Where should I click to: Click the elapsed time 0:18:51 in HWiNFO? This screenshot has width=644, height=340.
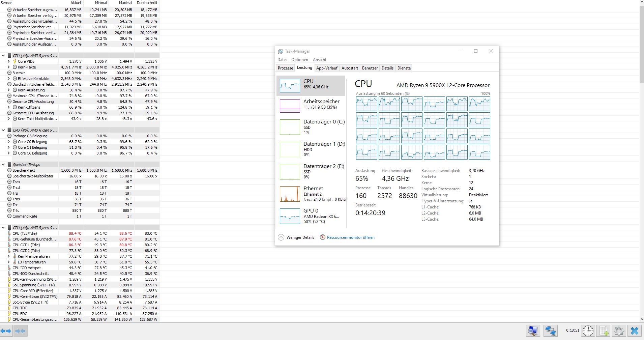[x=573, y=331]
